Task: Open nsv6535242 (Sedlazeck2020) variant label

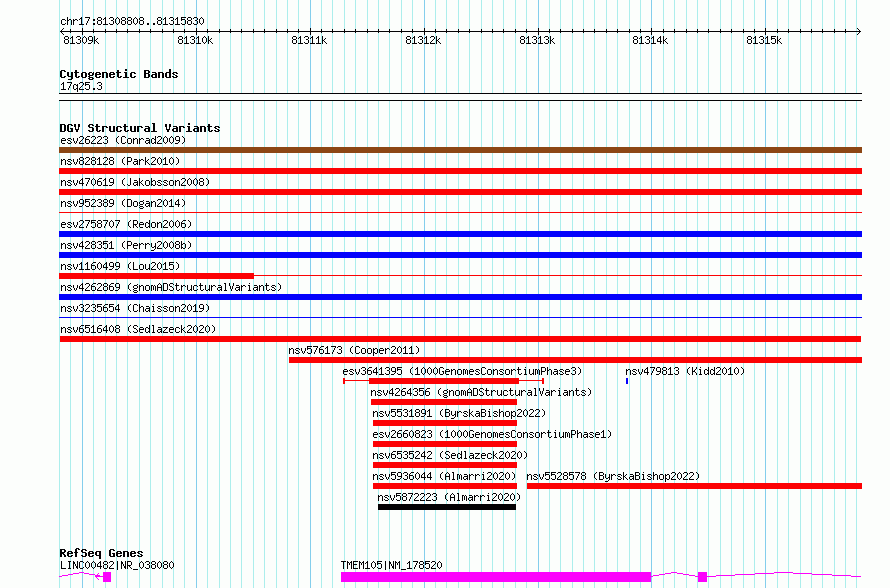Action: pos(450,455)
